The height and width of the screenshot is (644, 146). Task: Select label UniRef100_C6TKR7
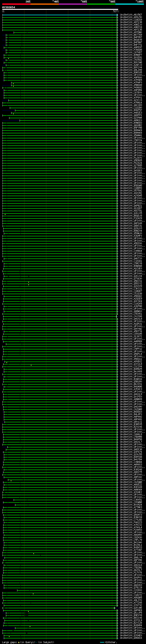coord(131,53)
